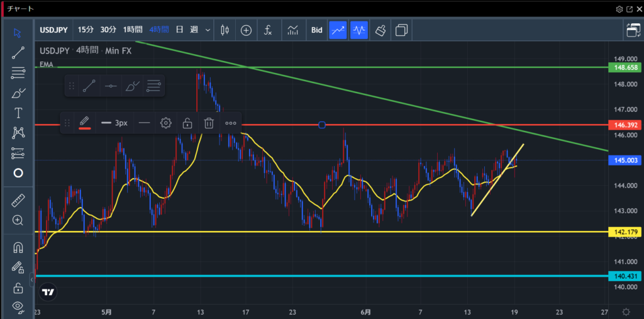Collapse the left drawing toolbar
The height and width of the screenshot is (319, 644).
32,279
